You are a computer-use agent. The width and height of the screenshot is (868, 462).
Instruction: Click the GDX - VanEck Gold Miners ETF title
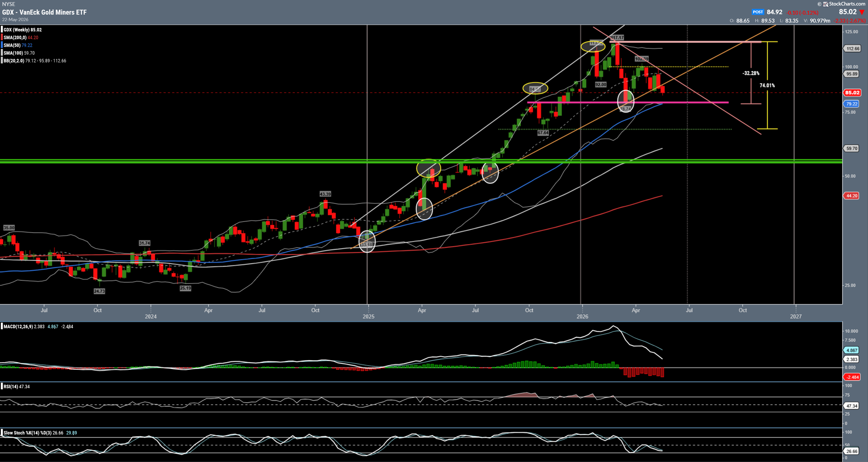(44, 12)
